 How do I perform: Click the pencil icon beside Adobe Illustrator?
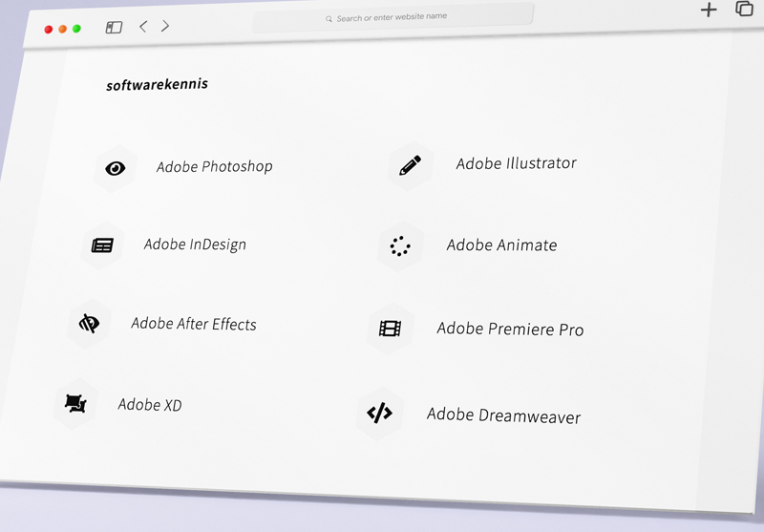pos(411,165)
